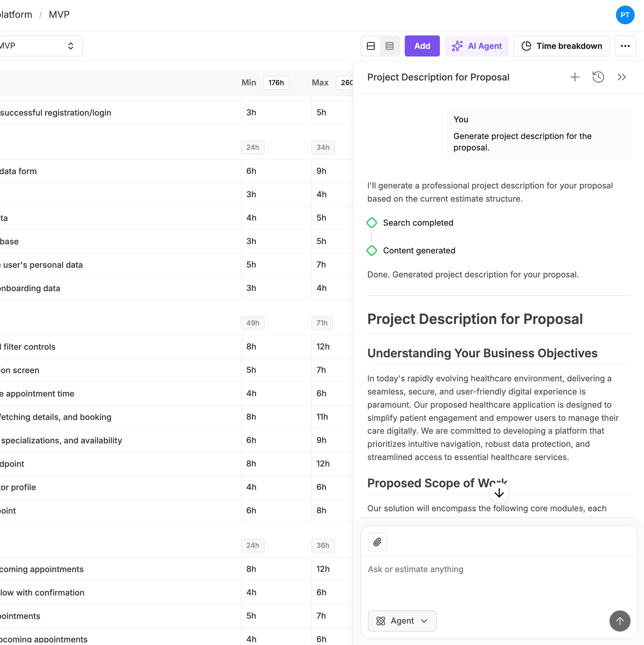Expand the Agent mode dropdown
Viewport: 644px width, 645px height.
click(402, 621)
